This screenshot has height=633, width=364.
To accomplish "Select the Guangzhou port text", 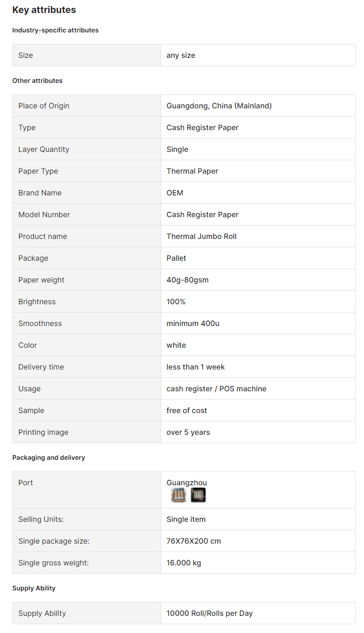I will tap(187, 483).
